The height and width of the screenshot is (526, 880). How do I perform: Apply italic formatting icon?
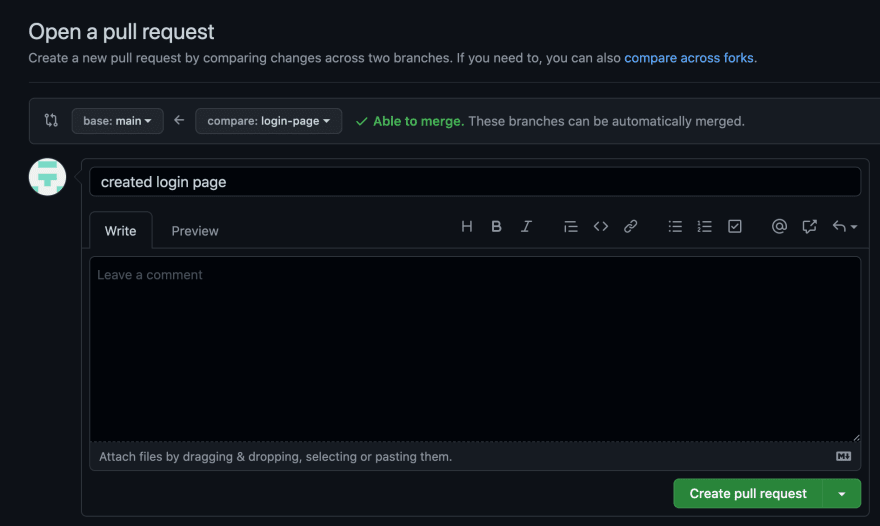526,226
